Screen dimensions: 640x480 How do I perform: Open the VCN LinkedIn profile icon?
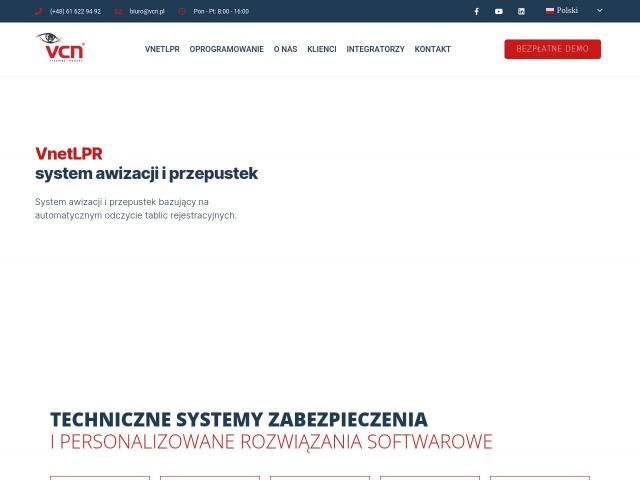[521, 11]
